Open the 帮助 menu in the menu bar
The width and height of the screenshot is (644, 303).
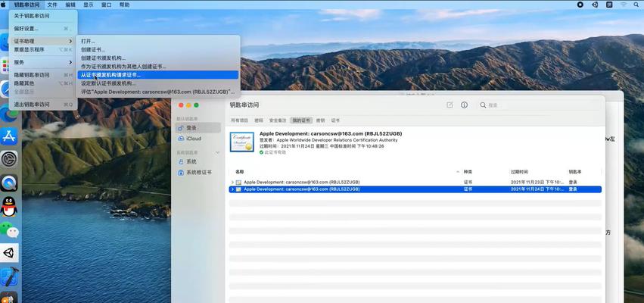[124, 5]
